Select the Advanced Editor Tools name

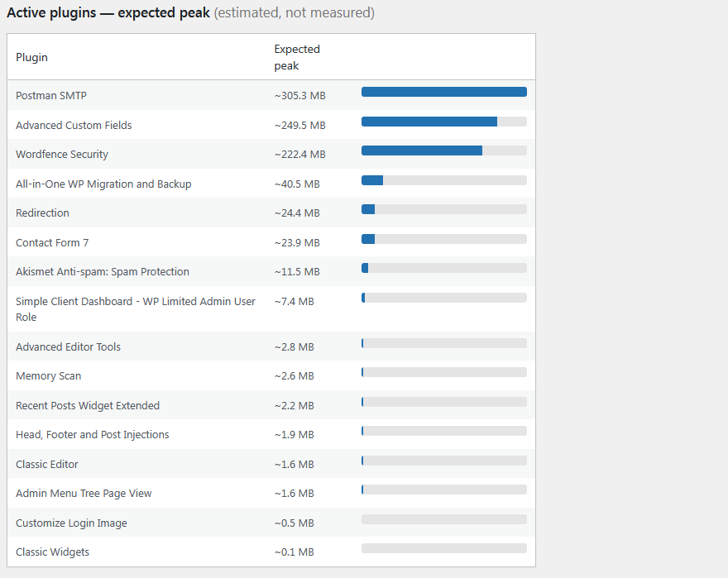coord(68,346)
